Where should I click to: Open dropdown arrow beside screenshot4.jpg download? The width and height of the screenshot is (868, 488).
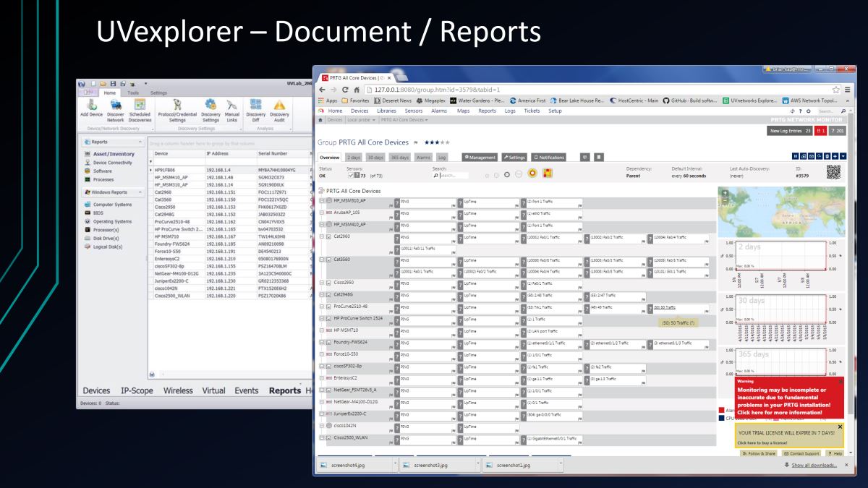tap(395, 465)
